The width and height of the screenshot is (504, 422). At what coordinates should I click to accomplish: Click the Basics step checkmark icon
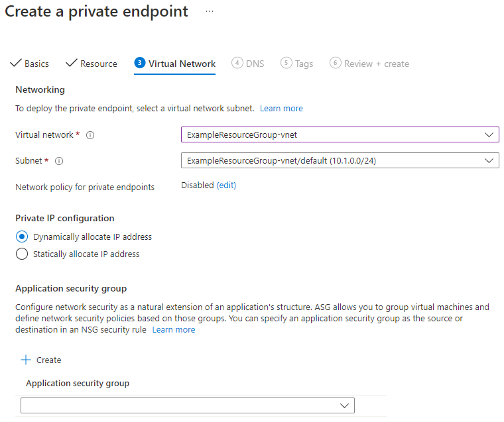pyautogui.click(x=15, y=64)
